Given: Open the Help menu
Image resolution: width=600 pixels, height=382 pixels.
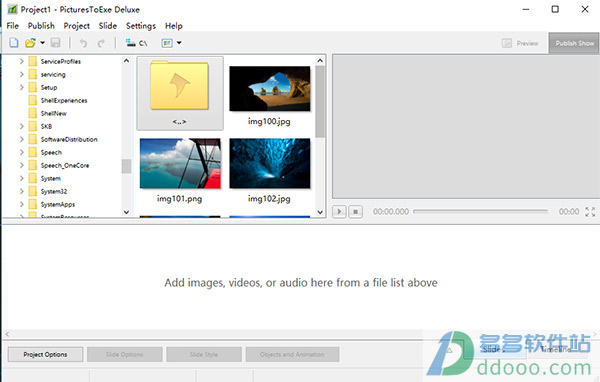Looking at the screenshot, I should 174,26.
